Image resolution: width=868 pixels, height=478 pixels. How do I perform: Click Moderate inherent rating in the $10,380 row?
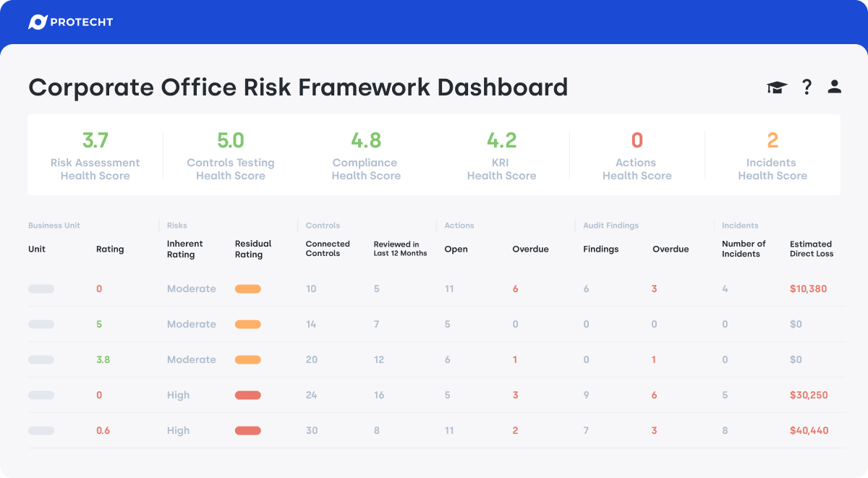coord(192,289)
